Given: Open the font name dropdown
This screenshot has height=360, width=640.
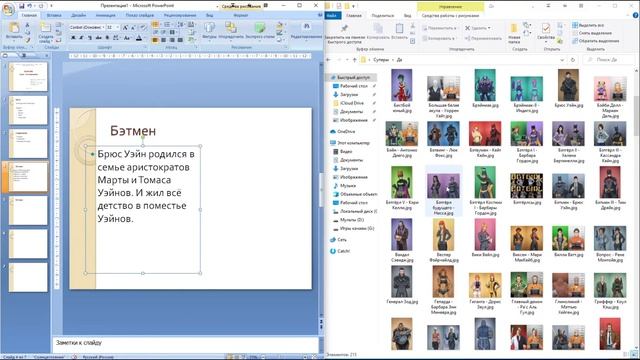Looking at the screenshot, I should 102,27.
